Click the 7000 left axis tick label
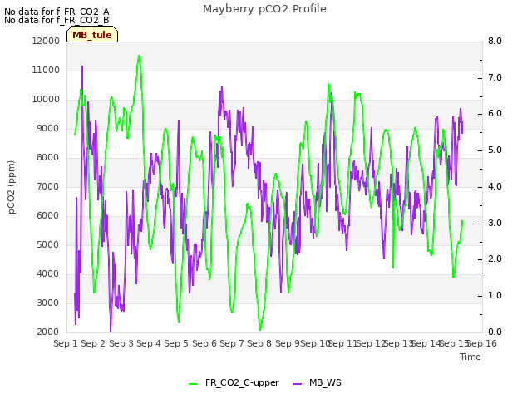Screen dimensions: 532x399 48,186
